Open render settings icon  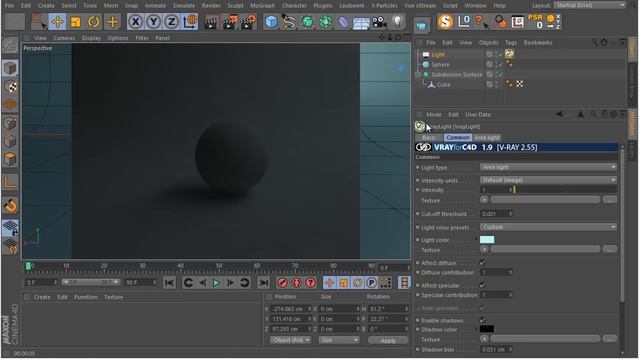click(249, 22)
